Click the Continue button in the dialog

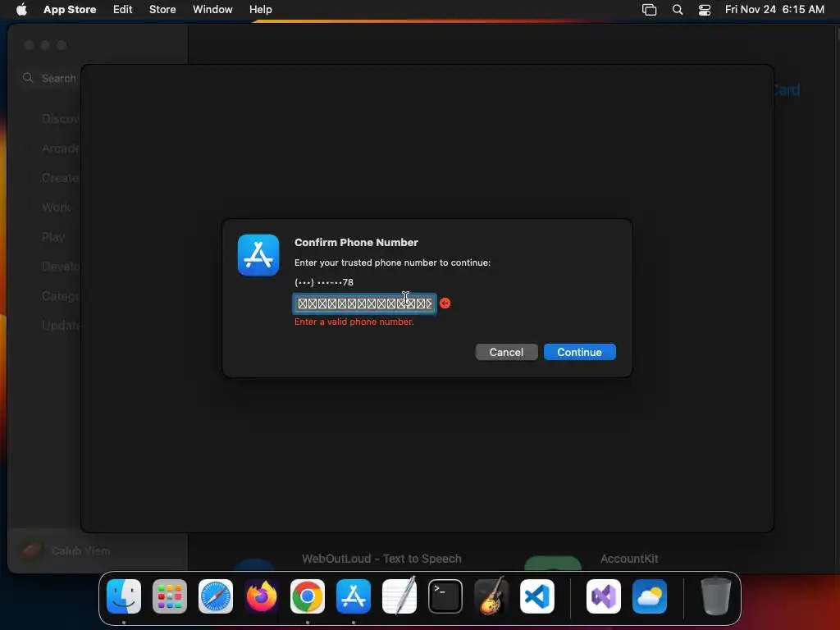pyautogui.click(x=580, y=352)
